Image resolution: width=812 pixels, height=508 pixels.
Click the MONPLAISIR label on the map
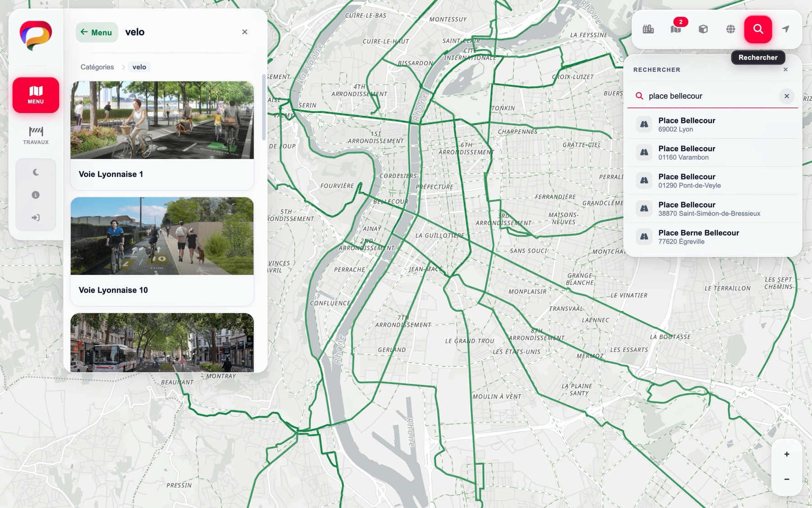527,292
